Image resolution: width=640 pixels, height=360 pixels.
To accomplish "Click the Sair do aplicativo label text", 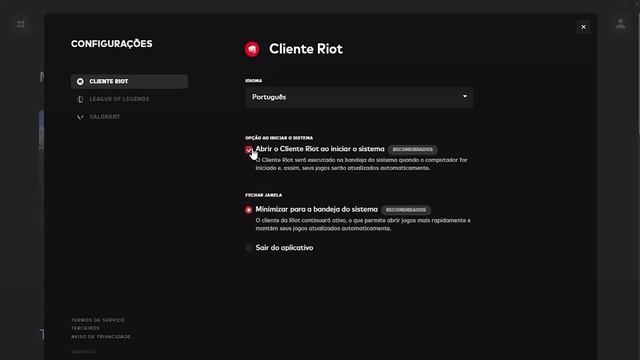I will click(284, 248).
